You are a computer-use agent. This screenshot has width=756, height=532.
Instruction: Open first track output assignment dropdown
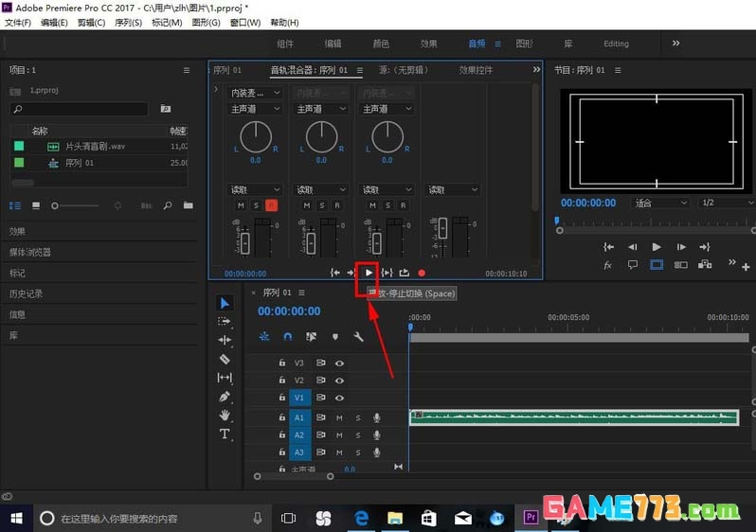[254, 109]
